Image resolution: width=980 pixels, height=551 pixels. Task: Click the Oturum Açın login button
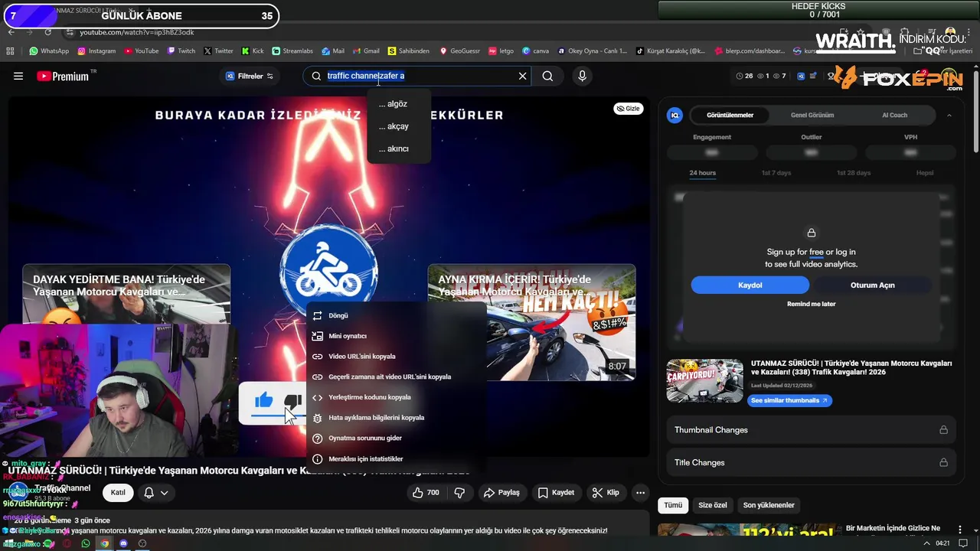[872, 285]
